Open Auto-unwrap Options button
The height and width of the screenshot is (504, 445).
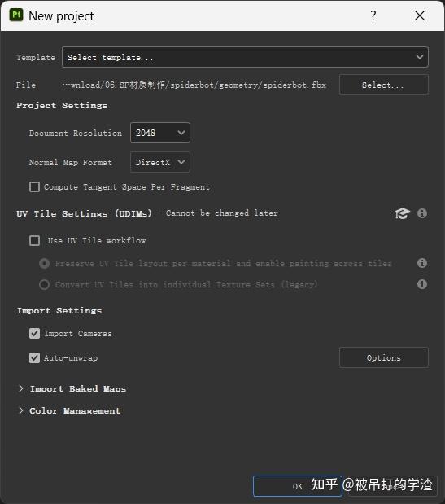pyautogui.click(x=384, y=357)
